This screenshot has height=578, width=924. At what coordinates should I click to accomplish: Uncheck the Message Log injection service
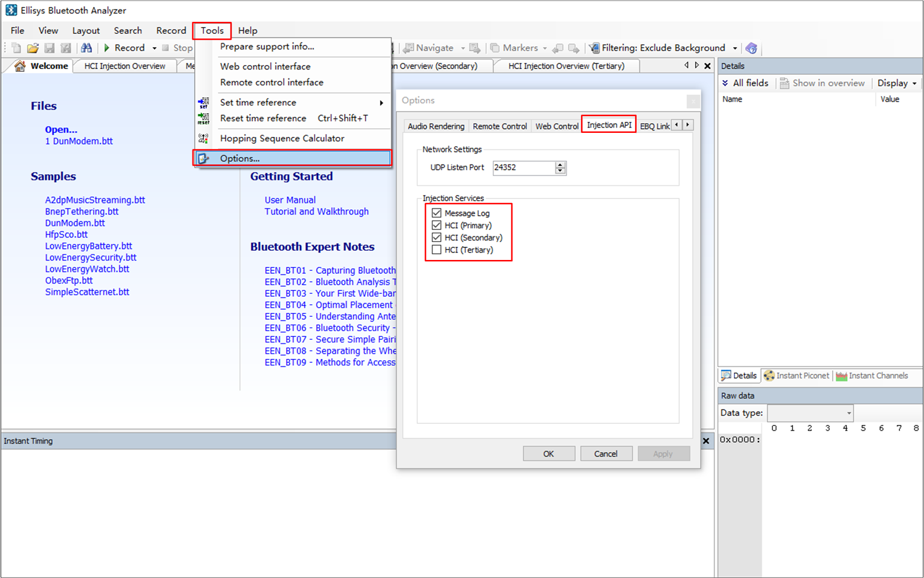click(437, 213)
